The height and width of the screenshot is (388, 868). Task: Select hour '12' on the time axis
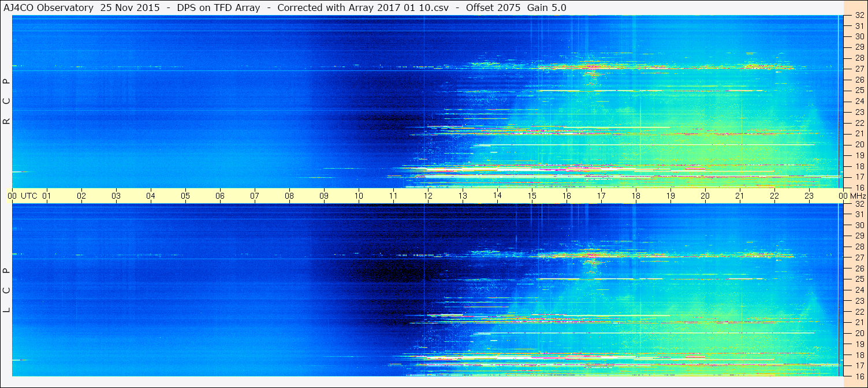428,196
